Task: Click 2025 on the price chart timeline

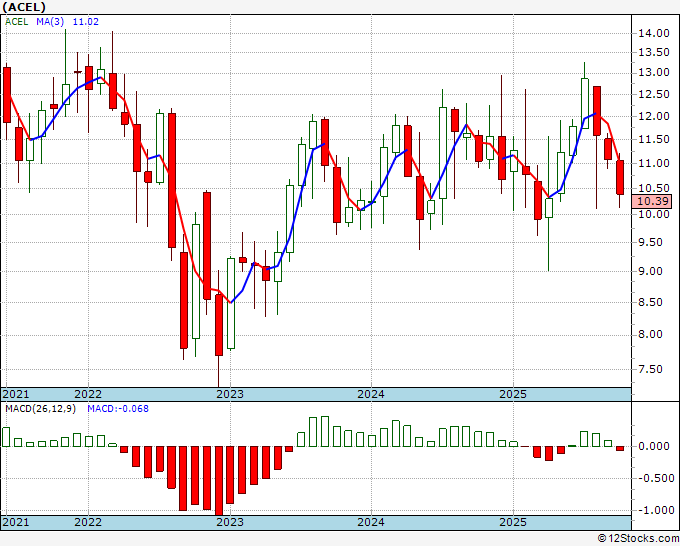Action: tap(513, 394)
